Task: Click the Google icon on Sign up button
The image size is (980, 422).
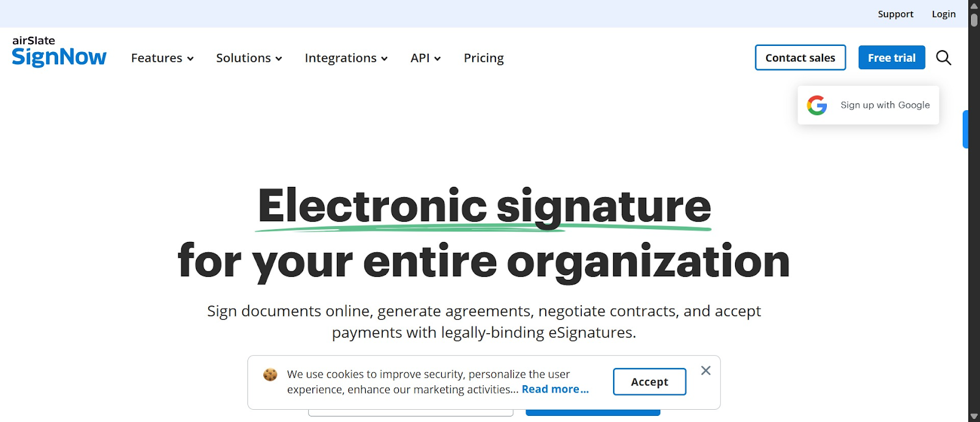Action: coord(816,105)
